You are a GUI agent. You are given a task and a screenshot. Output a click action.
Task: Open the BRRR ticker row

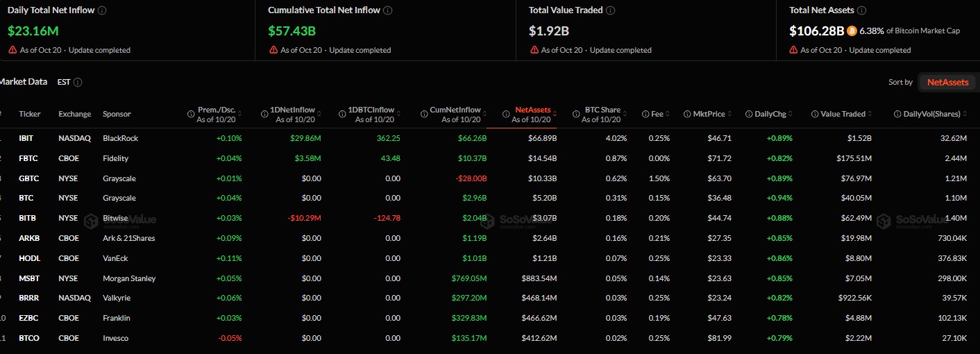[x=29, y=298]
